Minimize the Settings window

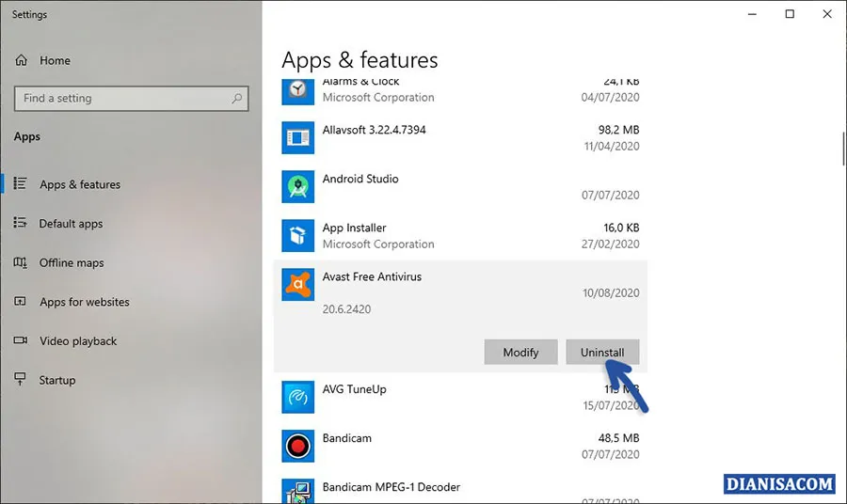point(752,14)
